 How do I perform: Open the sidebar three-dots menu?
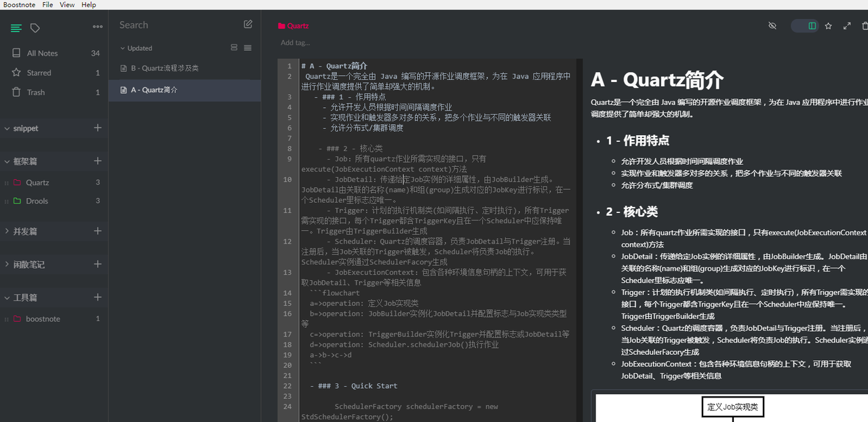click(x=98, y=27)
